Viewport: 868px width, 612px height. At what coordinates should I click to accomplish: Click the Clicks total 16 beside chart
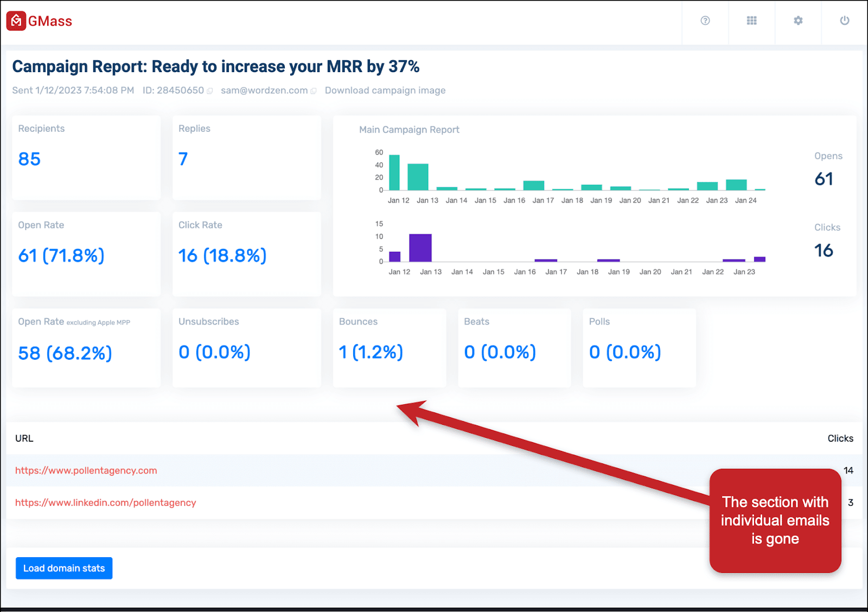(x=824, y=251)
